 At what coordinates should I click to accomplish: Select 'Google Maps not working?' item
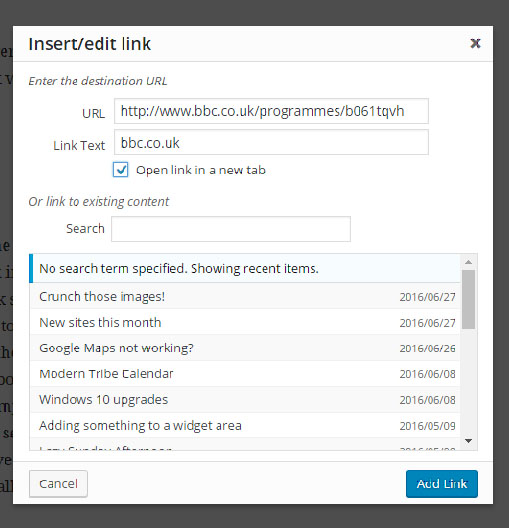pyautogui.click(x=245, y=348)
